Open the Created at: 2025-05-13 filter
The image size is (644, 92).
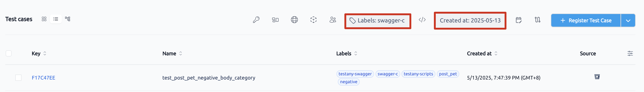pyautogui.click(x=470, y=20)
